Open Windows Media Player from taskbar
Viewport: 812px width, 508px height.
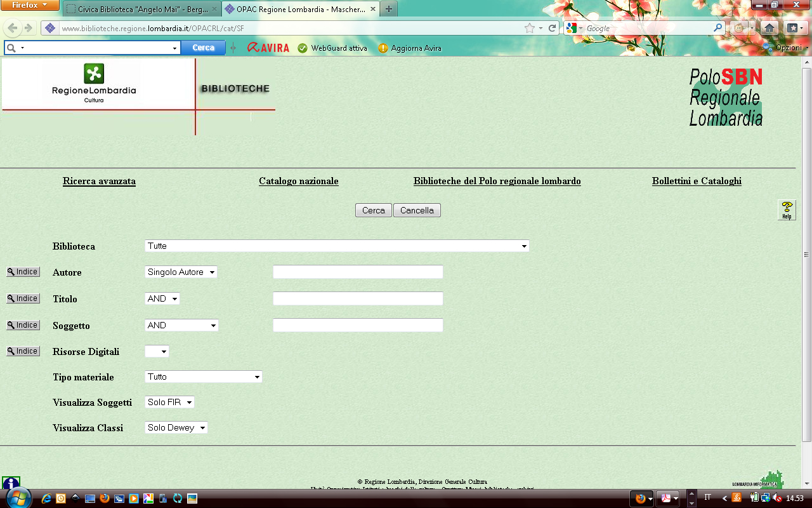point(134,498)
